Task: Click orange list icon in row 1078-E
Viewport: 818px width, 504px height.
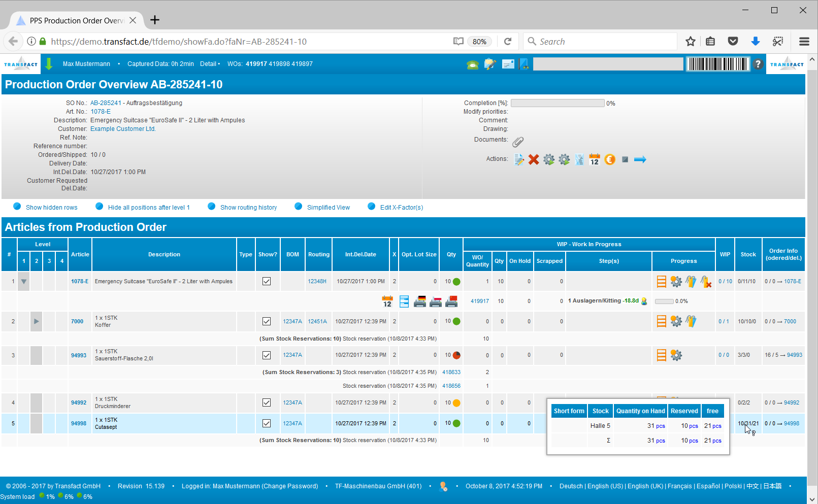Action: coord(662,282)
